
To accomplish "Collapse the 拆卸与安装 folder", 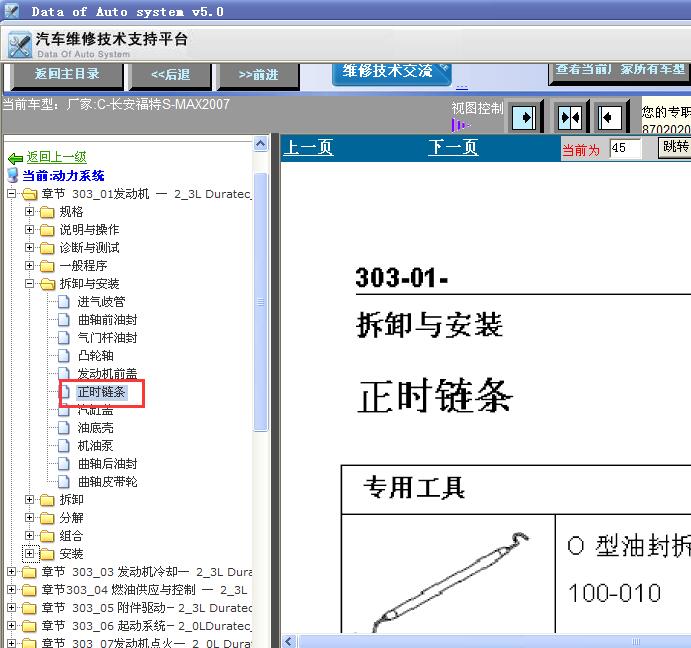I will tap(30, 283).
